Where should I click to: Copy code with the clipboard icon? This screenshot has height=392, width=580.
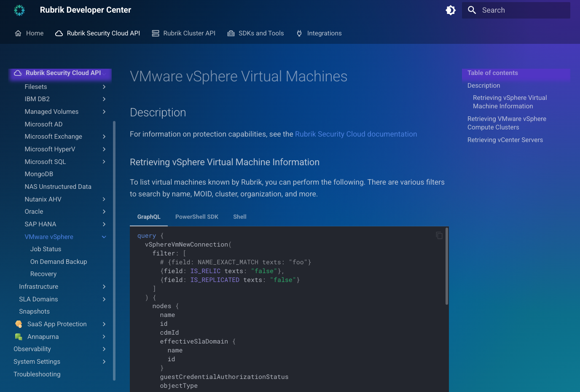coord(439,235)
